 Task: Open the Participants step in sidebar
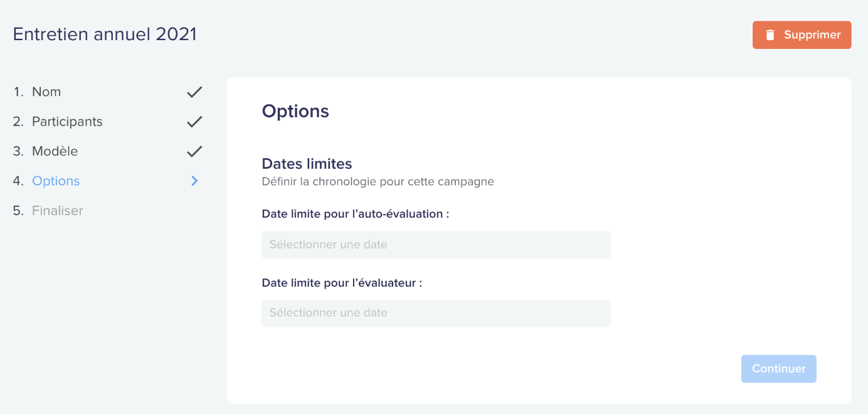[x=58, y=122]
